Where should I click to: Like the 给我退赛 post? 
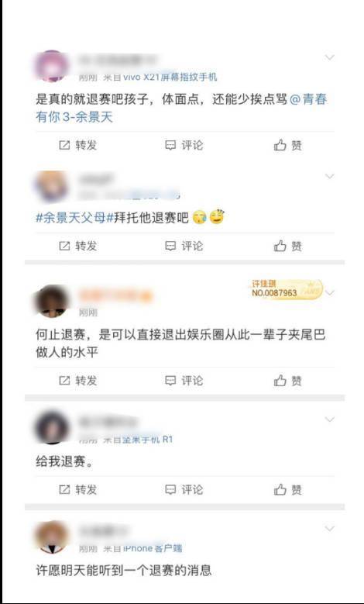click(288, 489)
